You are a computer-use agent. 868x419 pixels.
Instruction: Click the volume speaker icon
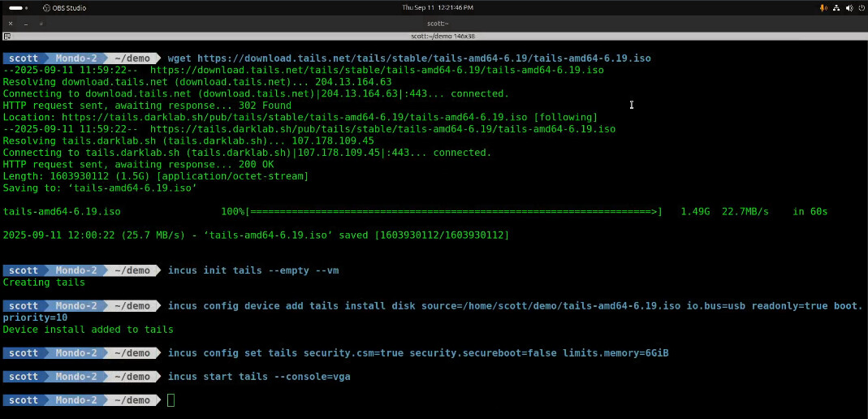pyautogui.click(x=849, y=8)
